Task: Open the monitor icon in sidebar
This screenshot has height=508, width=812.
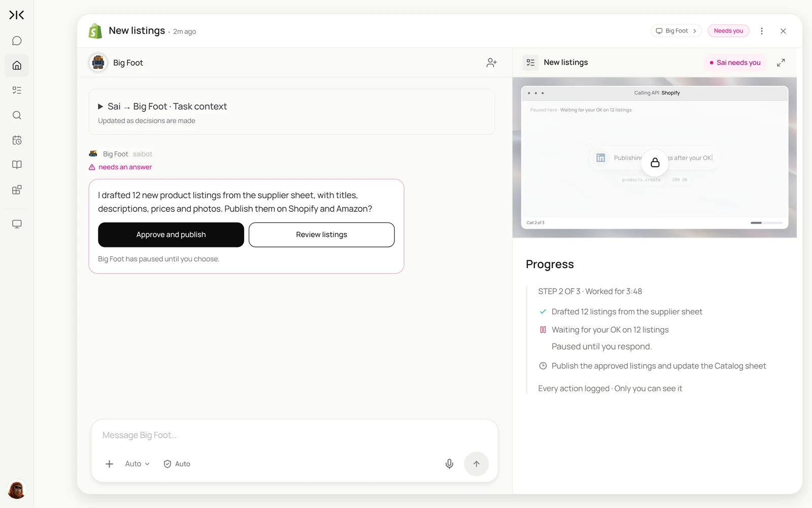Action: point(17,224)
